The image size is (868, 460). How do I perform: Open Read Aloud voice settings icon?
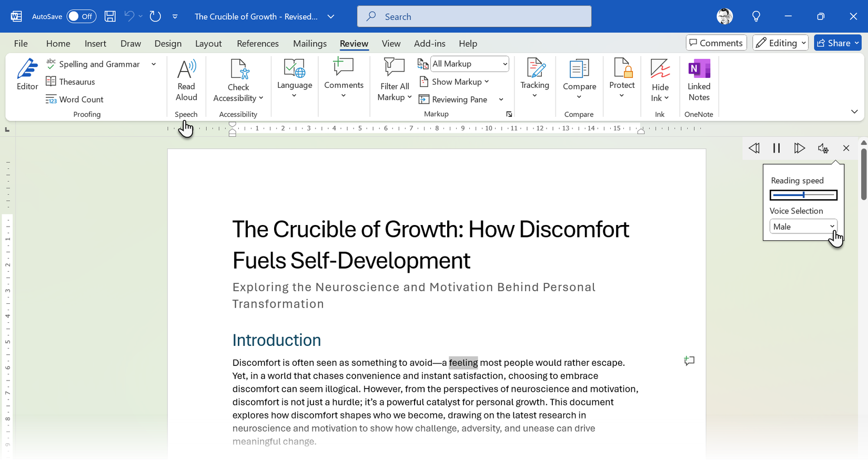823,148
